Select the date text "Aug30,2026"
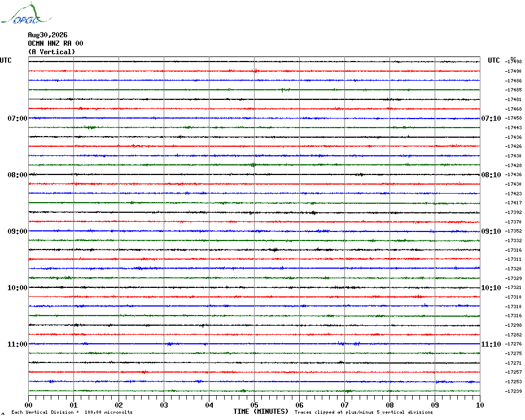 [47, 35]
